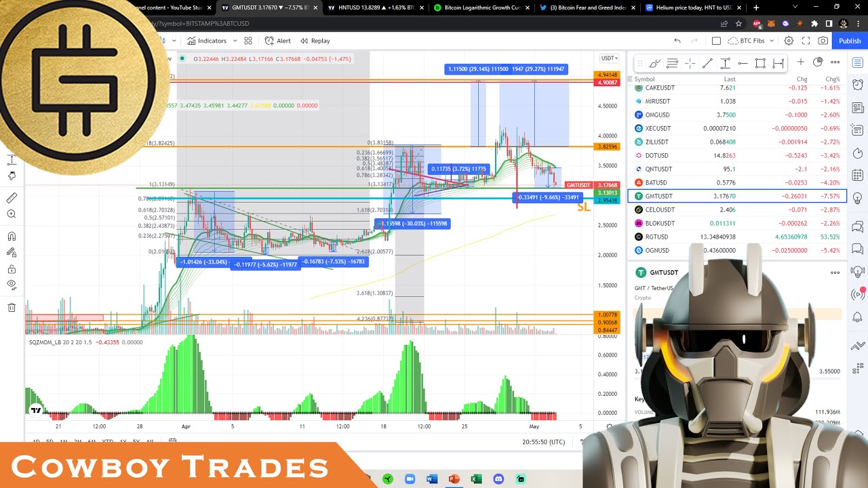
Task: Select the brush tool in favorites bar
Action: click(x=654, y=63)
